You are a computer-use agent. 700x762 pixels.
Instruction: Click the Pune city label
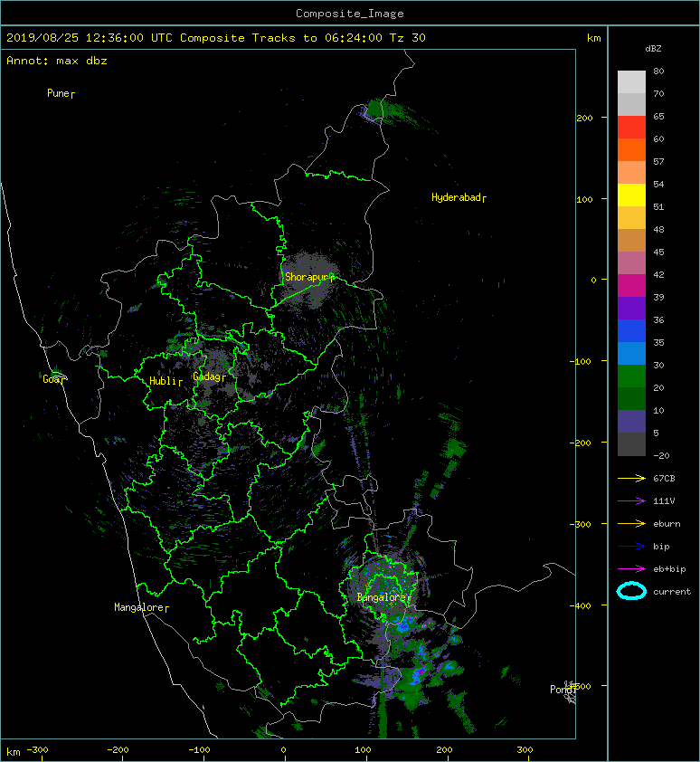(x=61, y=93)
